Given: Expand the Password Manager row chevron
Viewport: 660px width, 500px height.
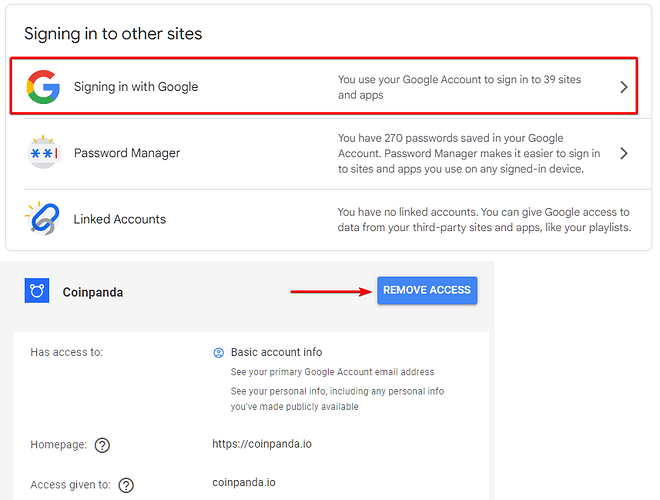Looking at the screenshot, I should pos(624,153).
